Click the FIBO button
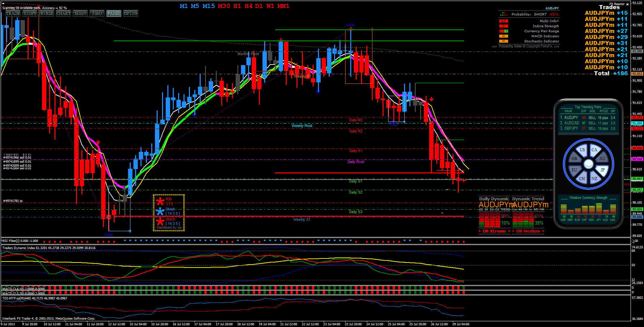 click(x=97, y=13)
